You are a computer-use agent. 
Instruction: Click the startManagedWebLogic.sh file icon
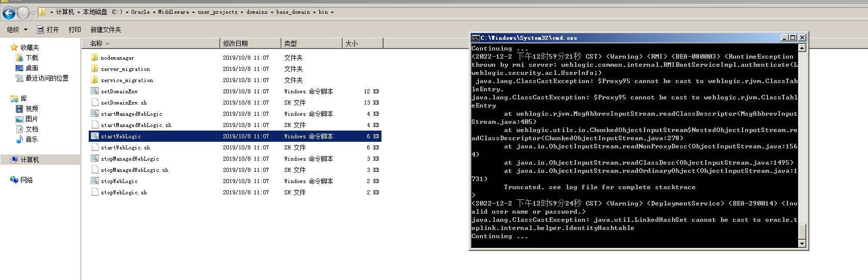95,124
